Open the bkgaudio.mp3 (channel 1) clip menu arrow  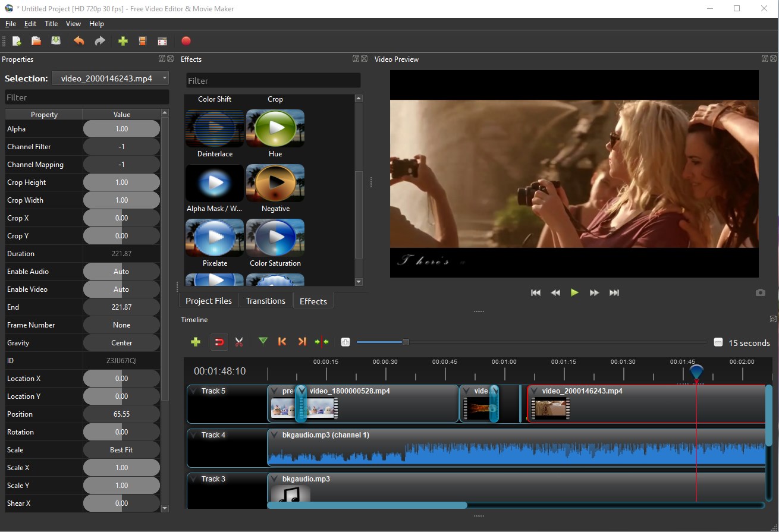(x=274, y=435)
